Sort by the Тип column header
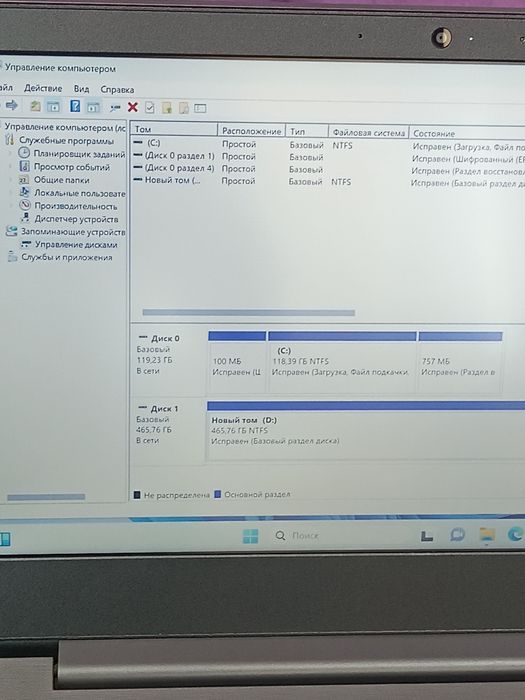525x700 pixels. pos(307,131)
